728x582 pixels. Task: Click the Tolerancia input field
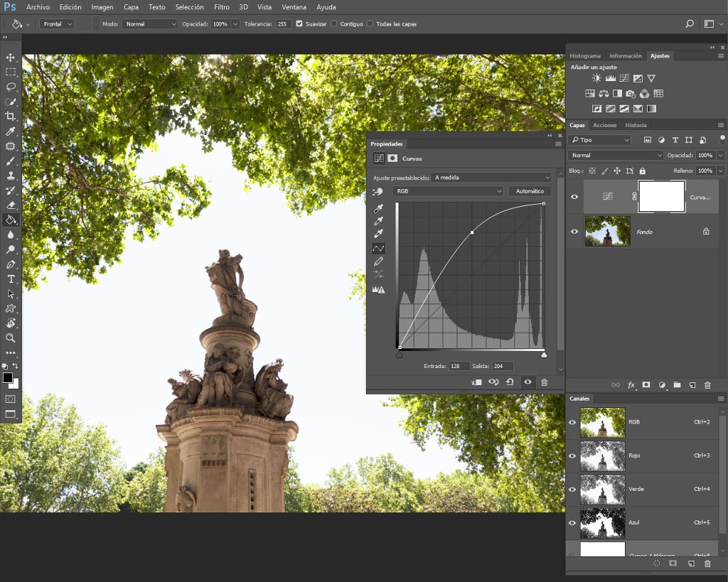pyautogui.click(x=283, y=23)
